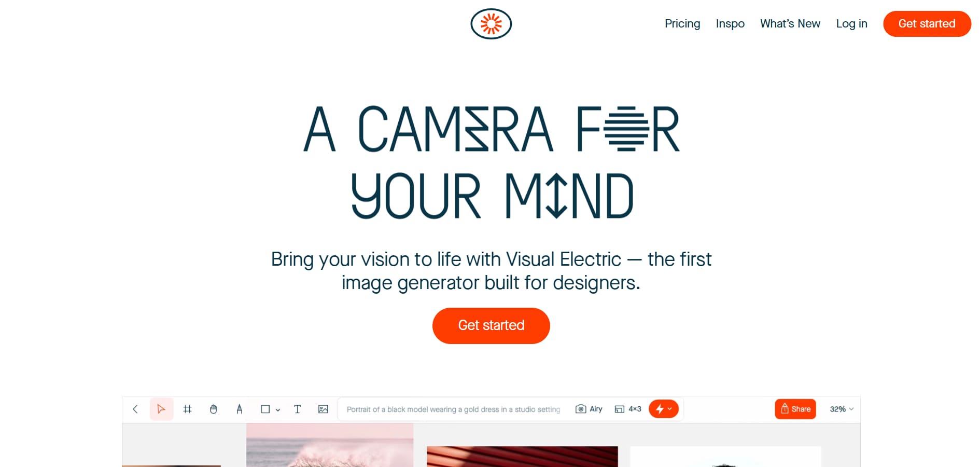The height and width of the screenshot is (467, 980).
Task: Click the back chevron in toolbar
Action: coord(135,409)
